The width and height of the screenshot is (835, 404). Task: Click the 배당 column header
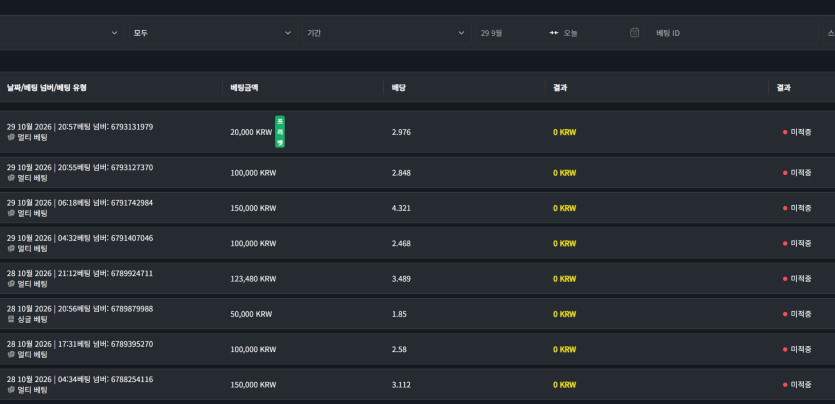pos(399,88)
